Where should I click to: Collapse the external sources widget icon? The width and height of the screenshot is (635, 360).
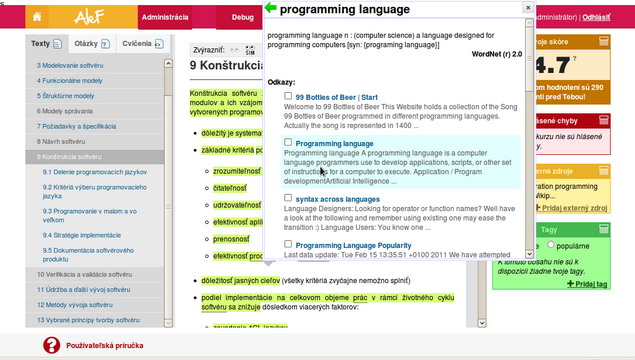click(603, 170)
